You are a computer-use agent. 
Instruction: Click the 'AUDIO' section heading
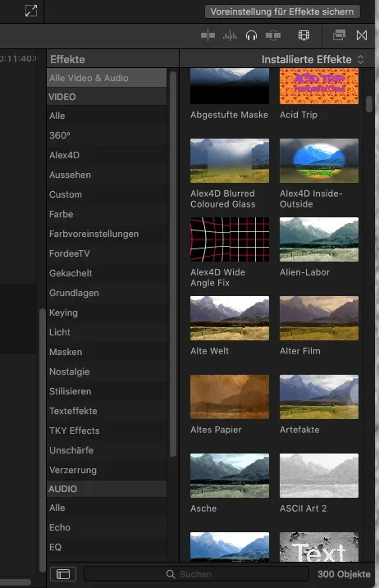107,489
